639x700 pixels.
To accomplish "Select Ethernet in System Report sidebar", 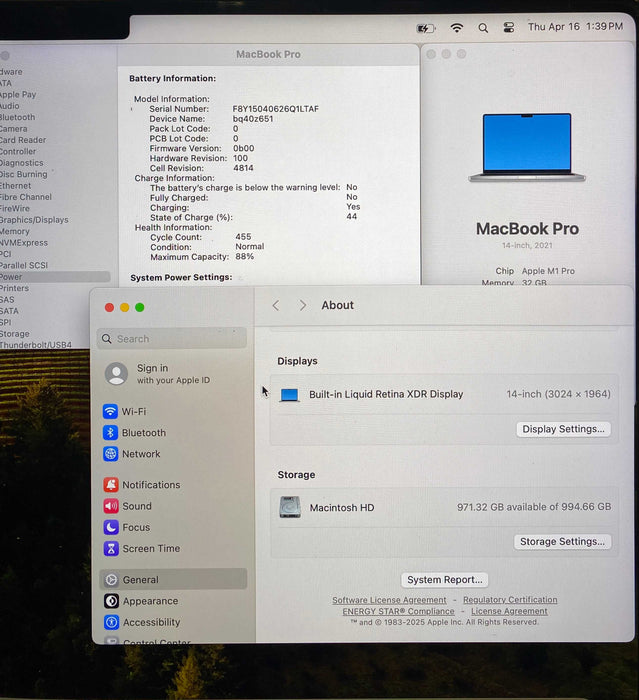I will click(x=16, y=185).
